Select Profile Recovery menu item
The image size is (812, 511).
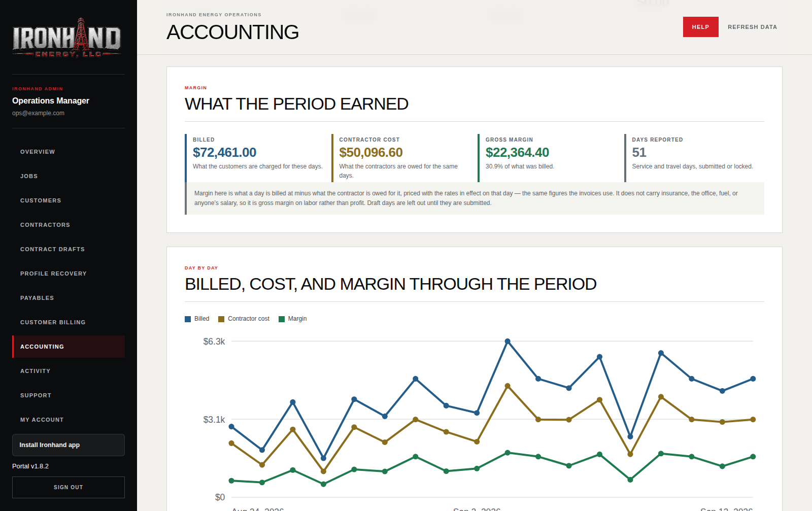pos(69,274)
